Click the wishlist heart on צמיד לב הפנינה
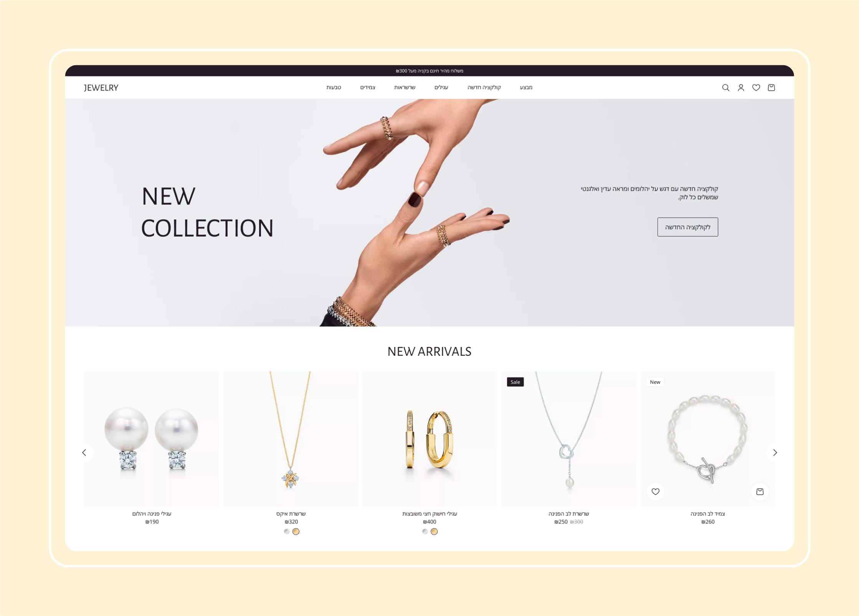The image size is (859, 616). point(656,491)
